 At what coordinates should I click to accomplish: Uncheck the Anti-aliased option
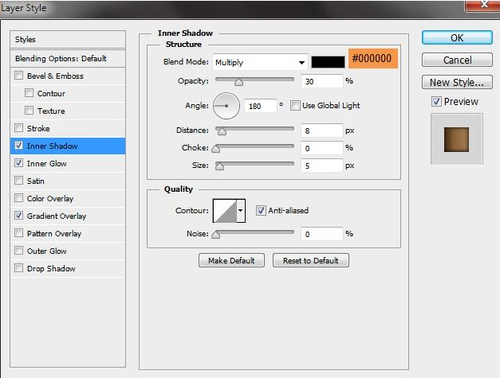click(261, 210)
